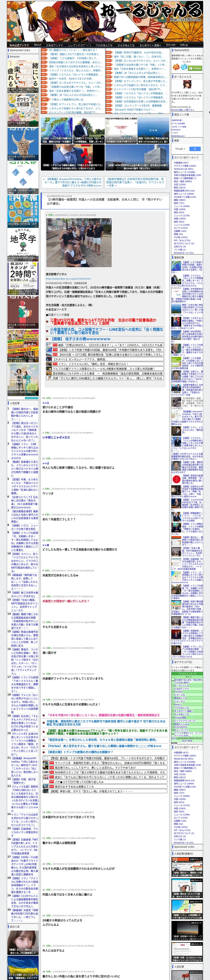Screen dimensions: 210x980
Task: Open category 中東情勢 (637) in sidebar
Action: (181, 163)
